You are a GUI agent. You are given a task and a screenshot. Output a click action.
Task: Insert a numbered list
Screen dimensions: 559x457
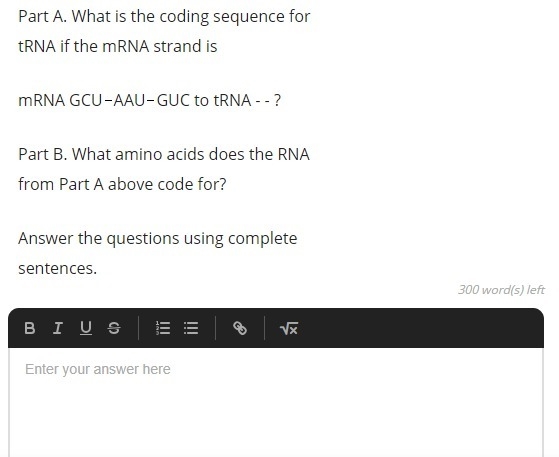coord(163,328)
